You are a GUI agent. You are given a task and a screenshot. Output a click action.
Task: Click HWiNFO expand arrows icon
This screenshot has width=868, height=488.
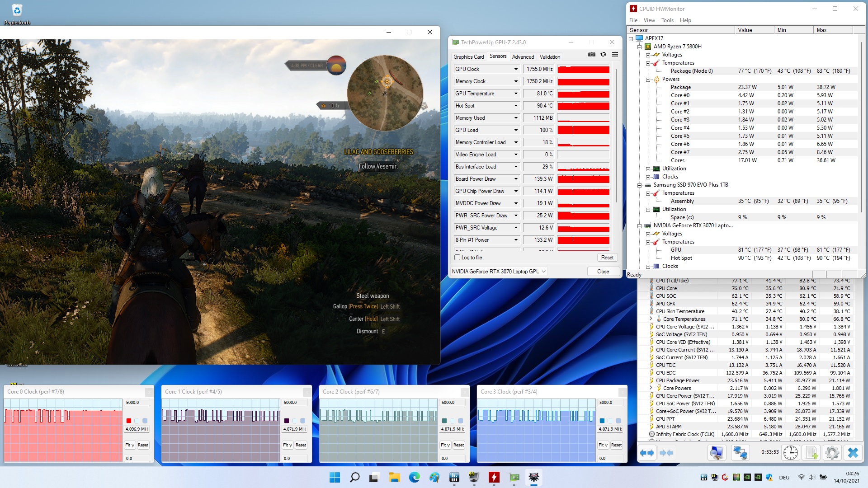click(x=647, y=452)
